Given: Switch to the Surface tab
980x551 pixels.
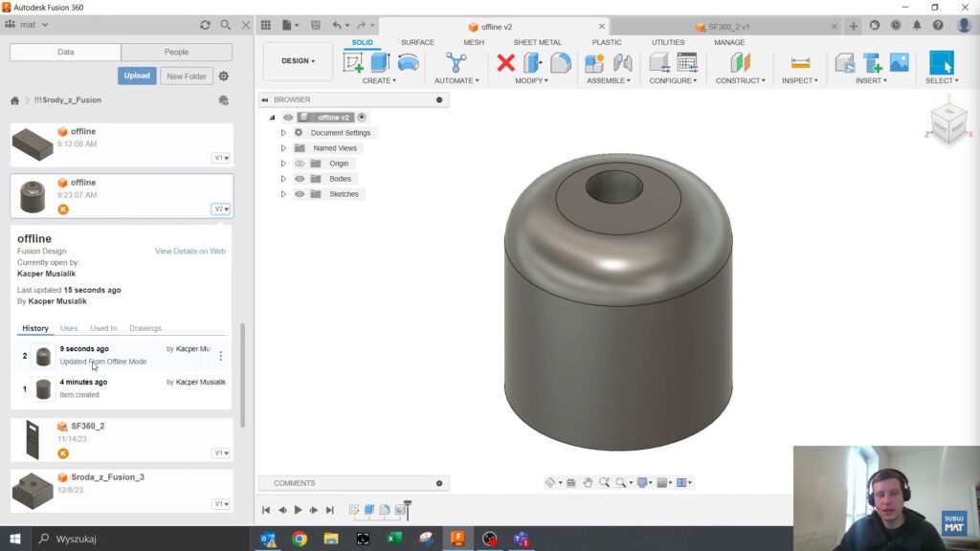Looking at the screenshot, I should tap(417, 42).
